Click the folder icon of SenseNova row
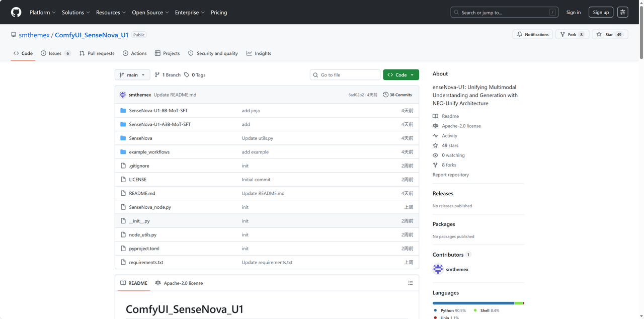 click(x=123, y=138)
